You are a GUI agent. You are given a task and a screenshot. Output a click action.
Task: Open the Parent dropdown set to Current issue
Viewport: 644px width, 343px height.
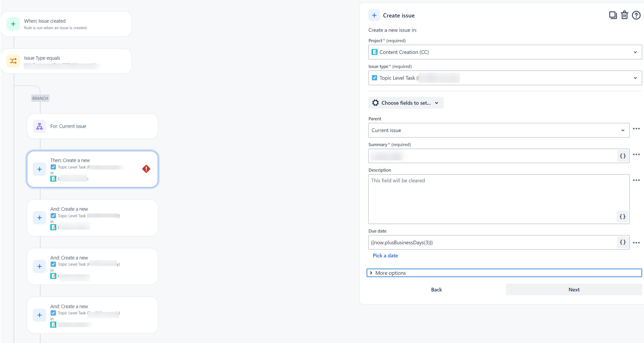(x=499, y=130)
